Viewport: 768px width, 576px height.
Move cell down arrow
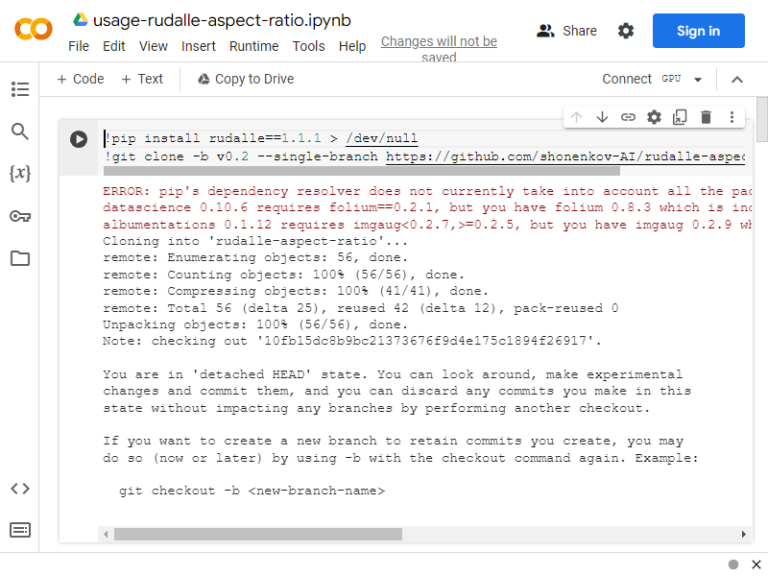coord(602,117)
